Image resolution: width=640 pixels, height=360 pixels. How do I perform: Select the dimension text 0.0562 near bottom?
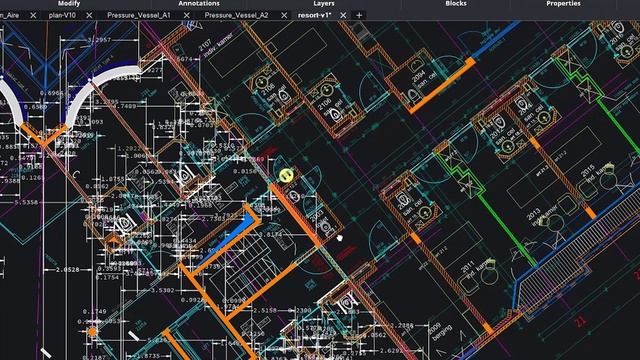(373, 335)
